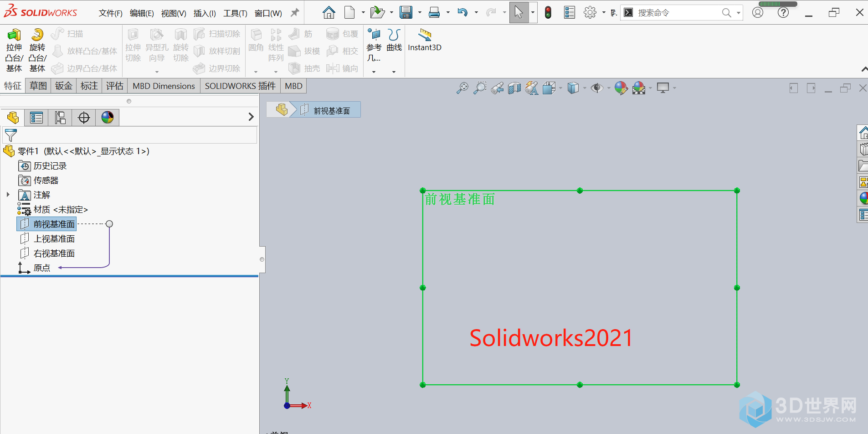Toggle Hide/Show Items eye icon
This screenshot has height=434, width=868.
coord(596,88)
